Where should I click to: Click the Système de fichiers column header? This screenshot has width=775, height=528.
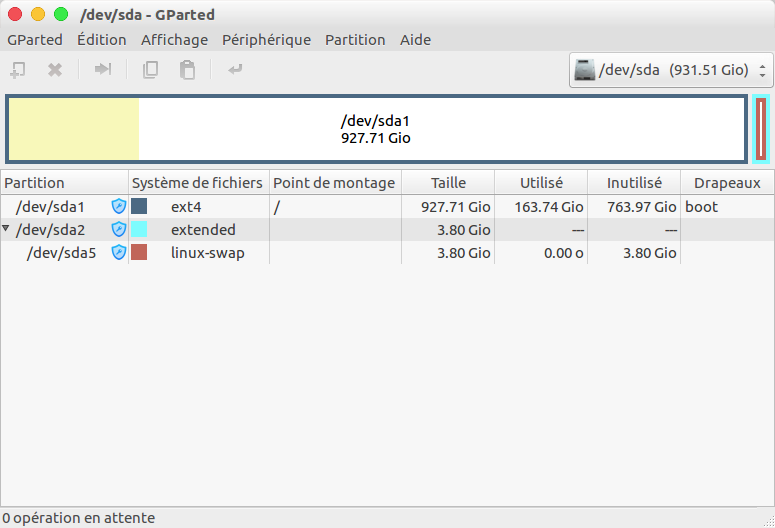(x=198, y=183)
